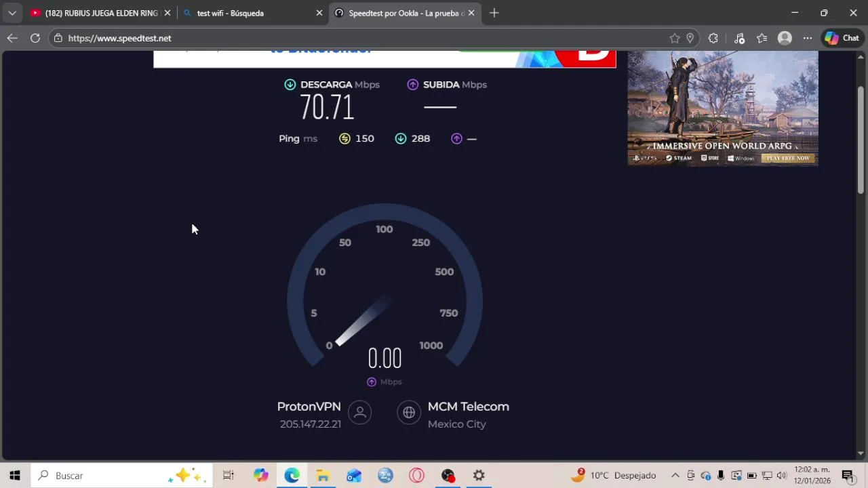The height and width of the screenshot is (488, 868).
Task: Open the MCM Telecom server link
Action: (469, 407)
